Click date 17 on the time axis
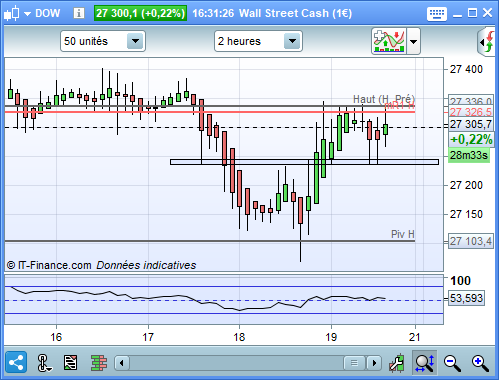This screenshot has height=380, width=499. click(x=148, y=337)
